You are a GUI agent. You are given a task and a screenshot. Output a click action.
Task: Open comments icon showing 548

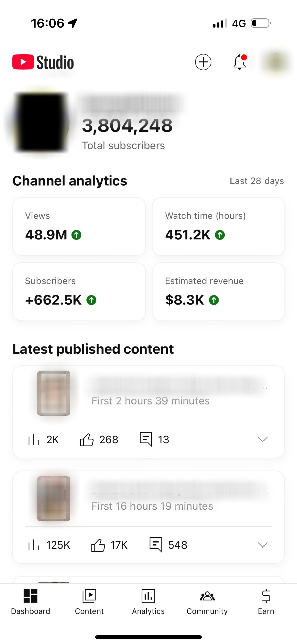(155, 544)
